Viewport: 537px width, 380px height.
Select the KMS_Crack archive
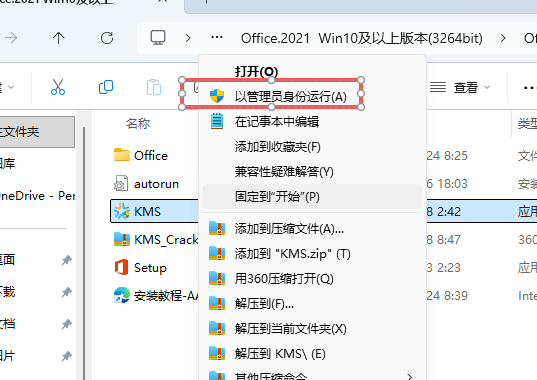tap(166, 240)
